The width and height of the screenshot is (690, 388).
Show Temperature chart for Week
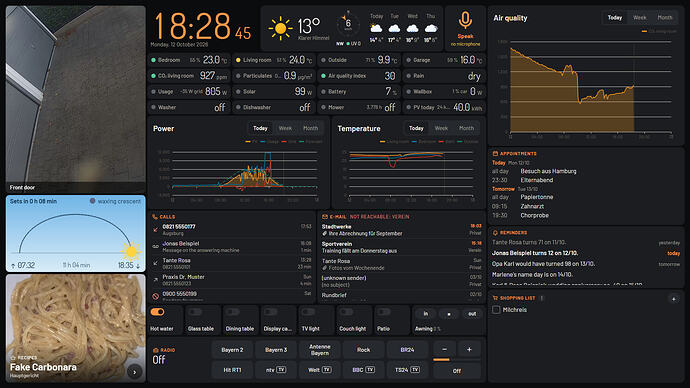(x=441, y=128)
